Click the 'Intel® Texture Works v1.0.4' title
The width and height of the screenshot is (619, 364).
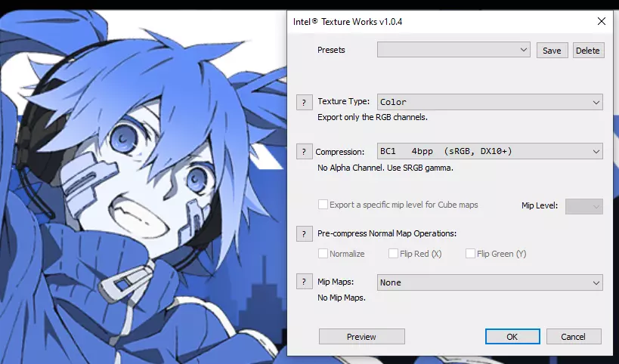click(348, 22)
